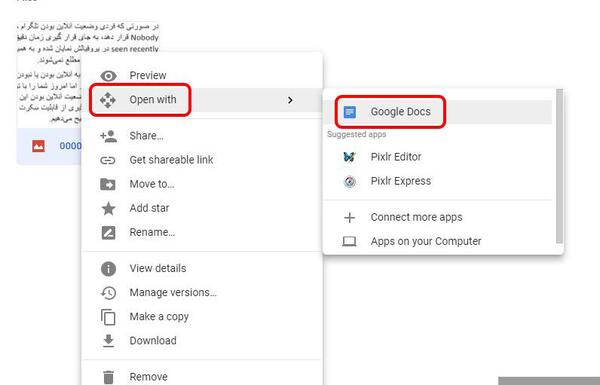Click the Move to folder icon
This screenshot has height=385, width=600.
pos(108,184)
